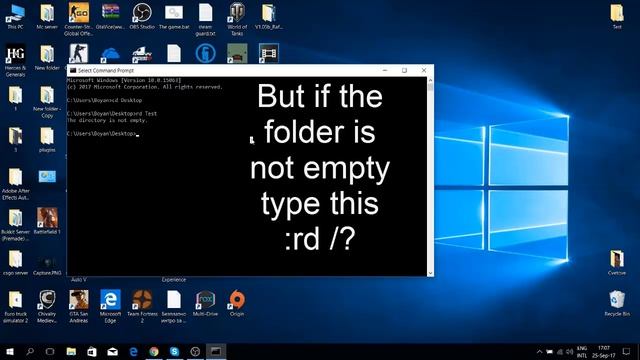Image resolution: width=640 pixels, height=360 pixels.
Task: Open Chrome from taskbar
Action: point(154,351)
